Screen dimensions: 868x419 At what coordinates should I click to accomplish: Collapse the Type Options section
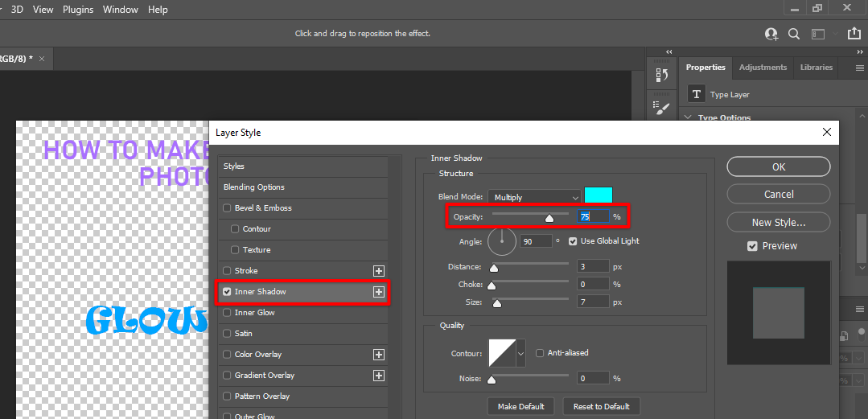coord(688,118)
